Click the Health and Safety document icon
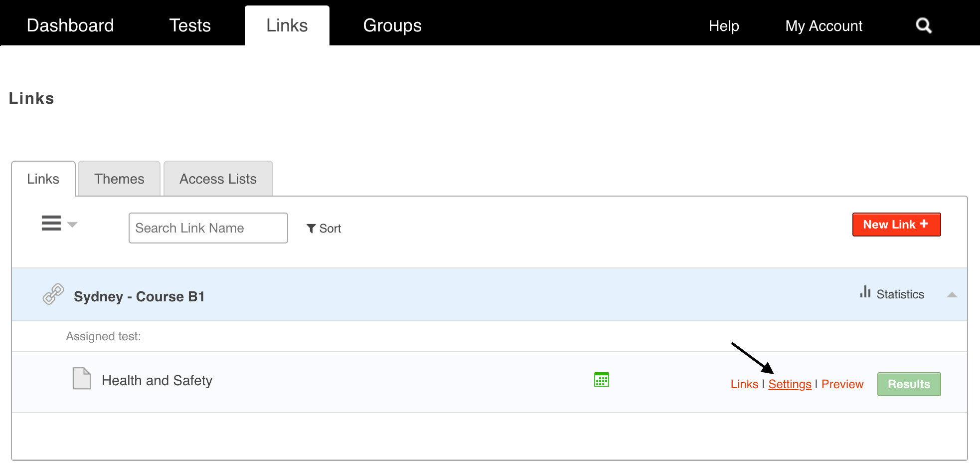 point(82,378)
